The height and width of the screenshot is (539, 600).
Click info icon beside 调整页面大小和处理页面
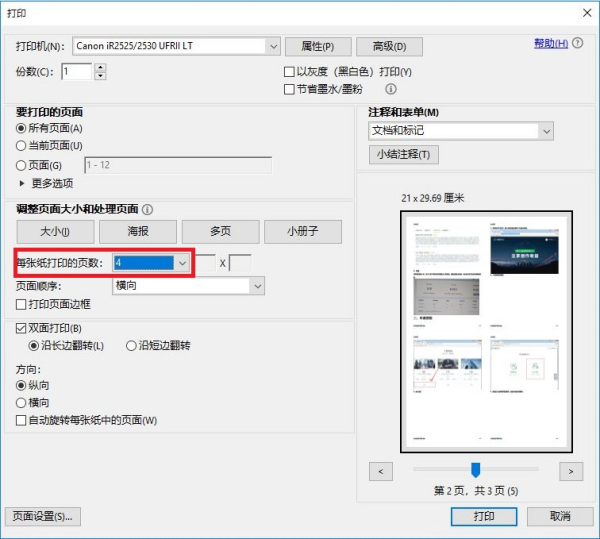tap(147, 210)
